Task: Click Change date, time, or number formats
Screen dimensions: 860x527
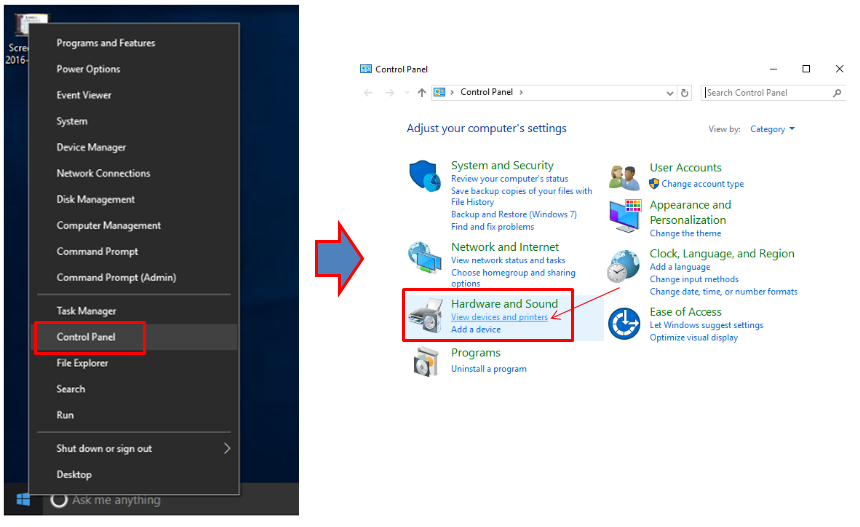Action: [x=723, y=292]
